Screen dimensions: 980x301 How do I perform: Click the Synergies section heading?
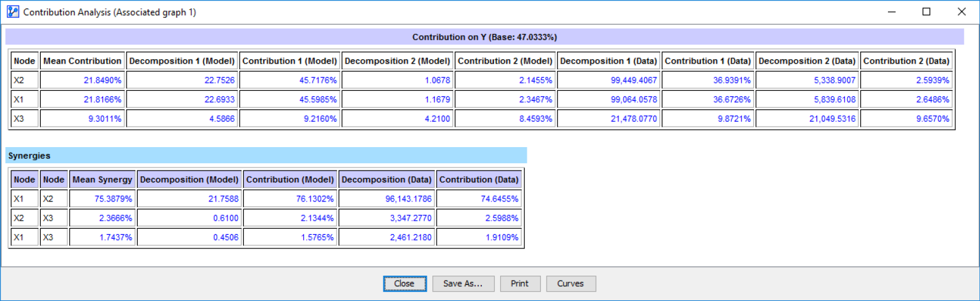[30, 156]
